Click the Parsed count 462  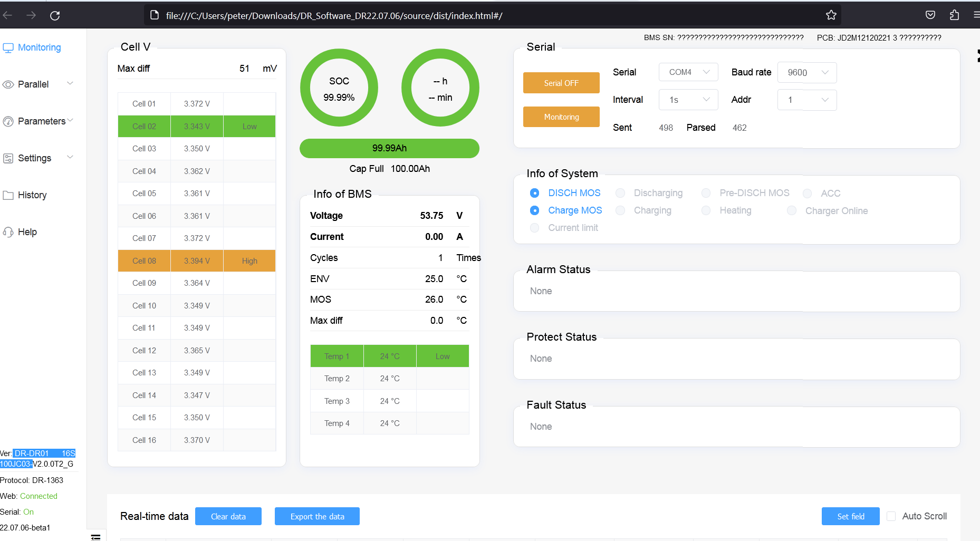point(739,128)
